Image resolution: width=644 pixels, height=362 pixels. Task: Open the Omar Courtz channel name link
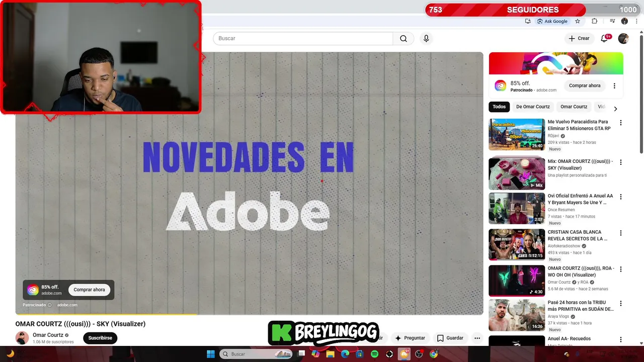point(48,335)
